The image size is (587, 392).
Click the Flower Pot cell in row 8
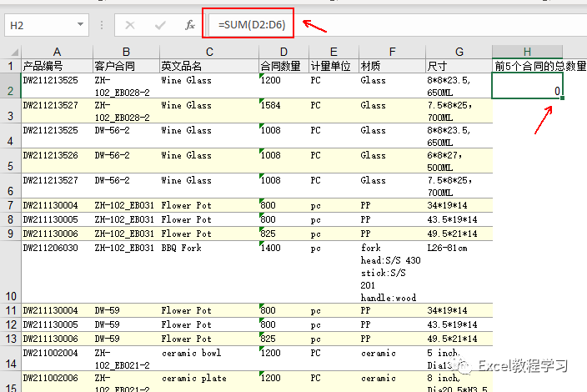coord(209,219)
